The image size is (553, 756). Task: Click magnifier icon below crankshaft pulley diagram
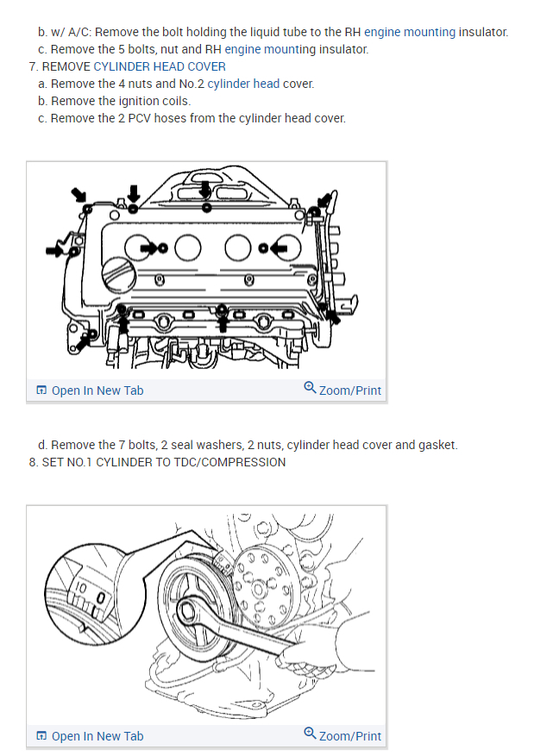tap(310, 733)
